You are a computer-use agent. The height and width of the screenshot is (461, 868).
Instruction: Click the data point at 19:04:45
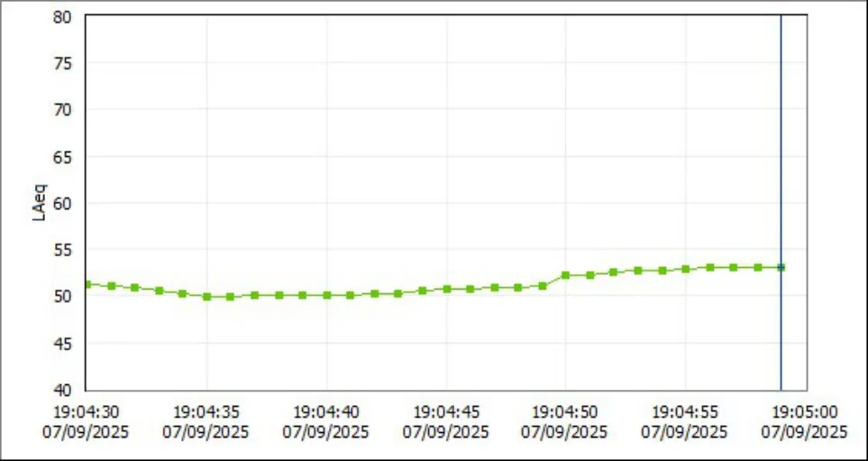tap(447, 290)
